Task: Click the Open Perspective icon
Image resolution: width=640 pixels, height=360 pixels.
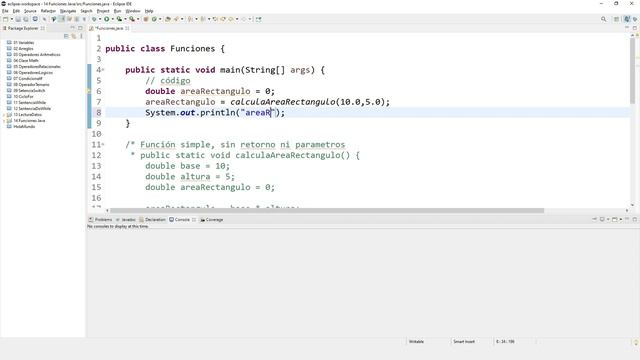Action: (x=617, y=19)
